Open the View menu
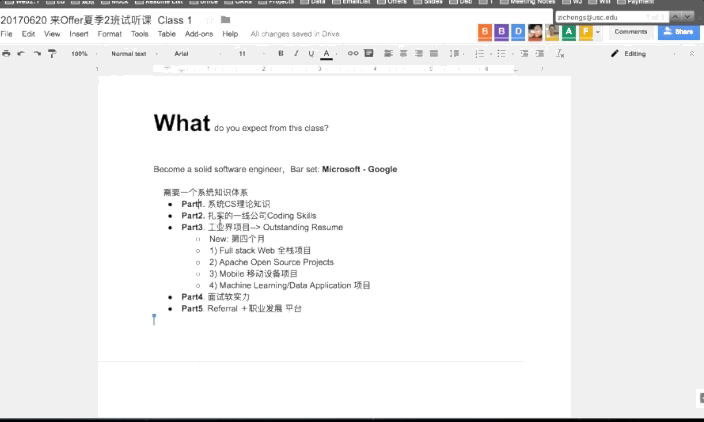The image size is (704, 422). point(52,34)
